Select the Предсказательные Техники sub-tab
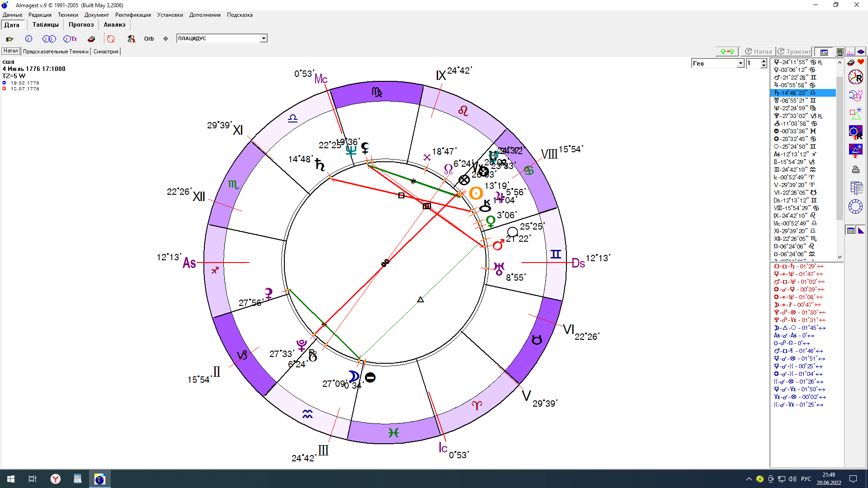The height and width of the screenshot is (488, 868). click(56, 52)
